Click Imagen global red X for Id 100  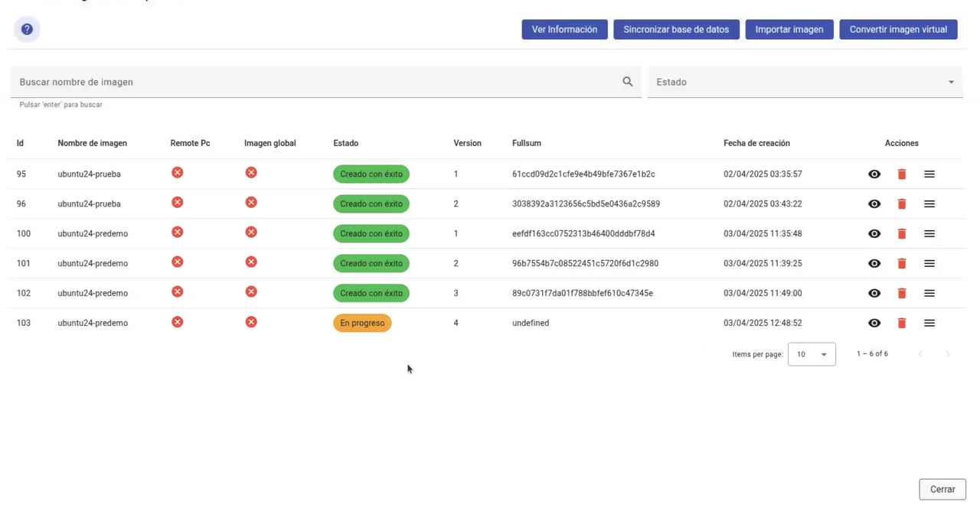click(x=251, y=233)
